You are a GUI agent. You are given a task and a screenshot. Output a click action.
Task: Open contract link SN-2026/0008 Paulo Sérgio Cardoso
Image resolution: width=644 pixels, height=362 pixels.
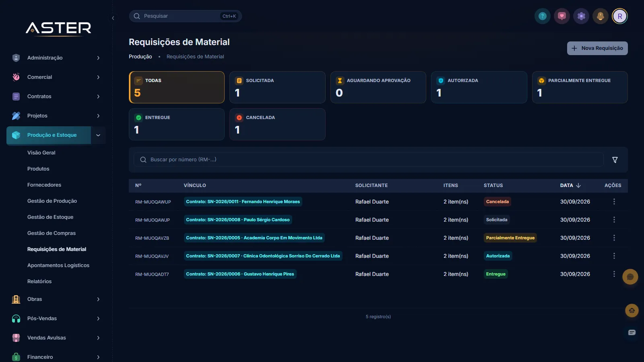(x=238, y=220)
